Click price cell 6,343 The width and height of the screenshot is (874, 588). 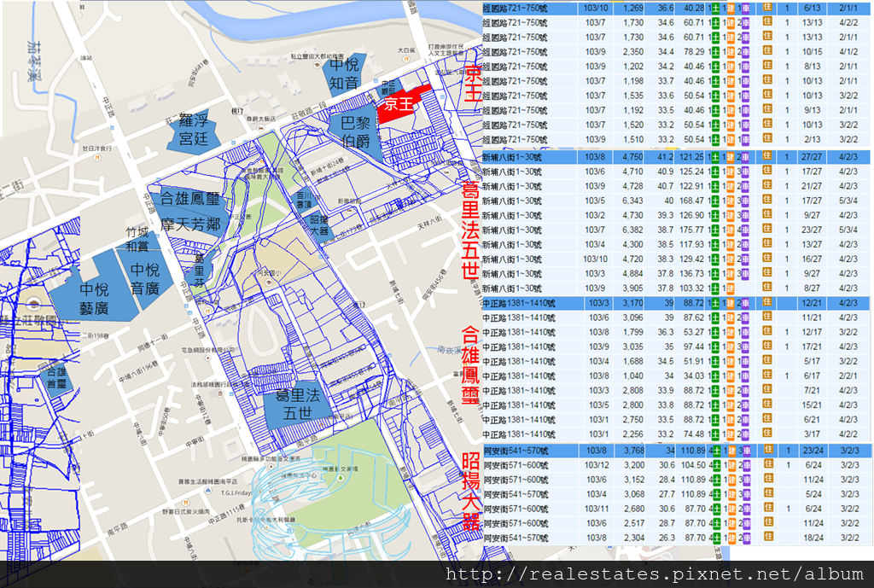click(x=632, y=201)
